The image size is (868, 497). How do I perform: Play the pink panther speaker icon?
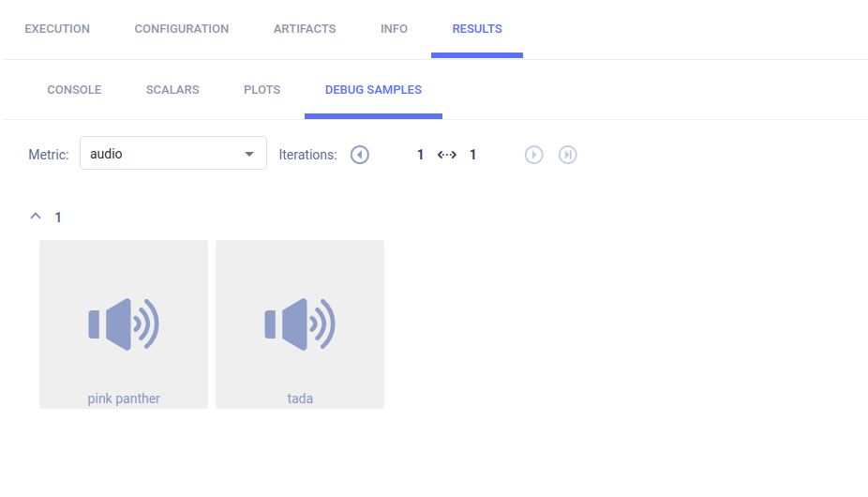[x=124, y=324]
